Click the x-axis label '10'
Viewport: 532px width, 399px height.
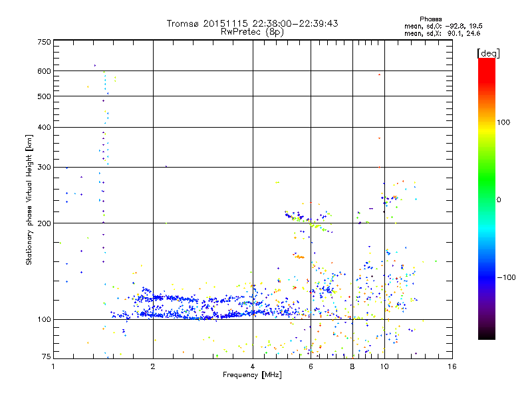(x=384, y=366)
